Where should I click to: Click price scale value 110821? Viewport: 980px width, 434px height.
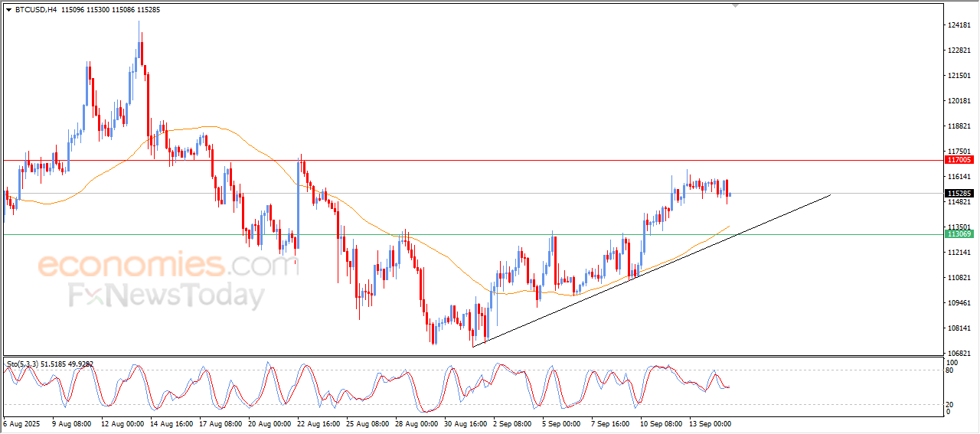click(x=959, y=278)
